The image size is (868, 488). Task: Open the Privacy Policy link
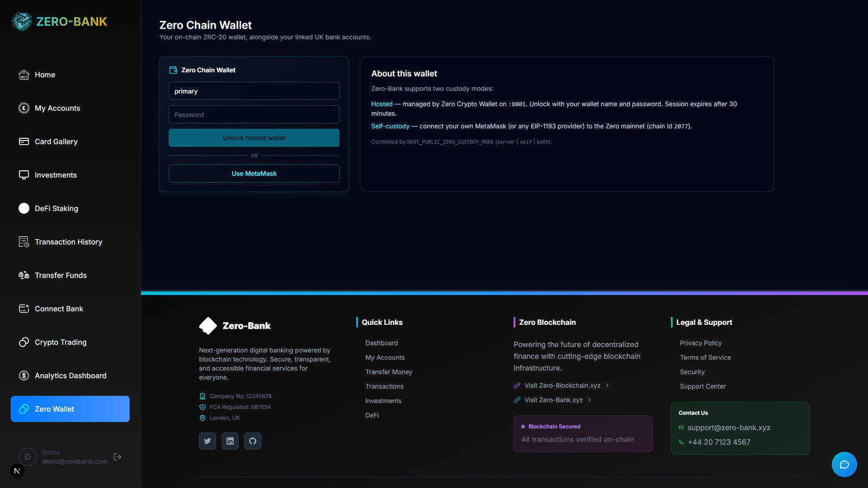coord(700,343)
